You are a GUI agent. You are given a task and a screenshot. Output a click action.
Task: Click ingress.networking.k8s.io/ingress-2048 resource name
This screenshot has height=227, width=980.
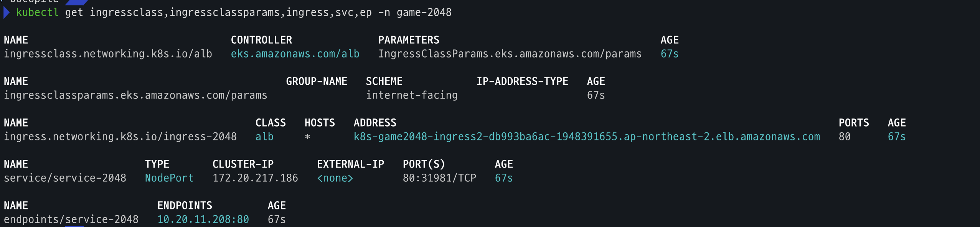[x=120, y=137]
